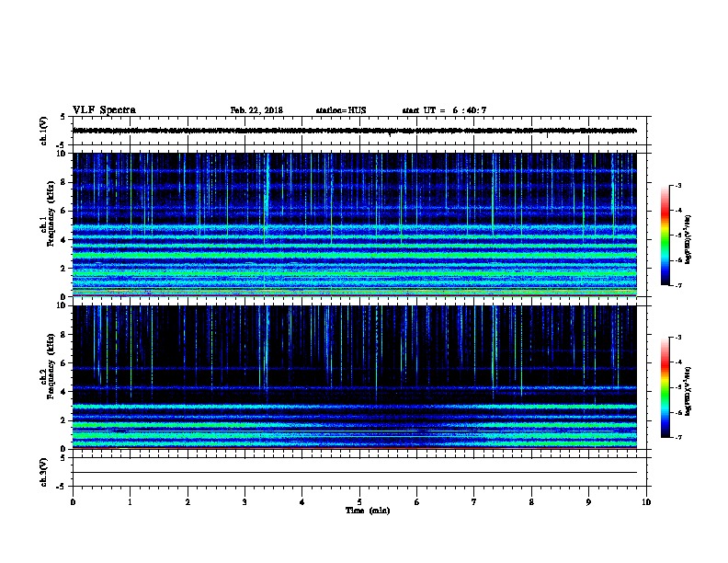Click the "-5" tick on ch.3(V) axis
728x563 pixels.
coord(61,487)
